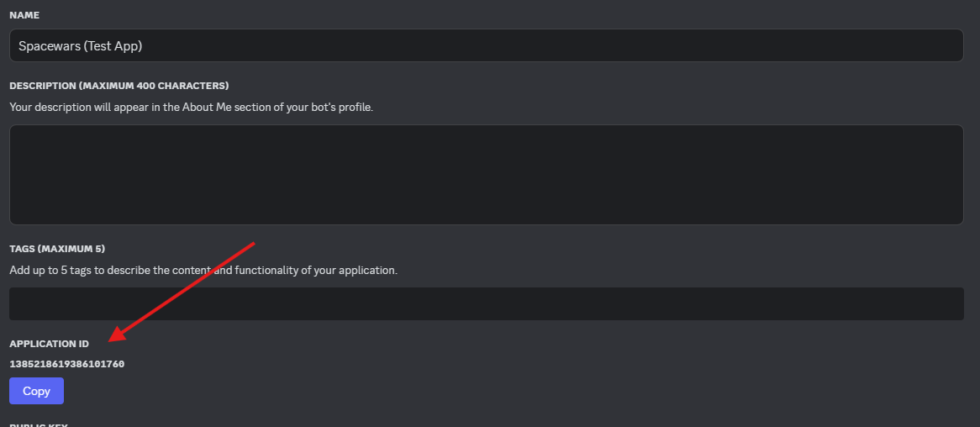Click inside the empty Description text area
Screen dimensions: 980x427
pyautogui.click(x=486, y=175)
